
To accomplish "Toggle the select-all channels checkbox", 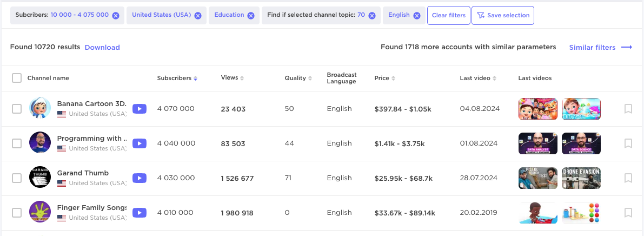I will click(x=17, y=78).
